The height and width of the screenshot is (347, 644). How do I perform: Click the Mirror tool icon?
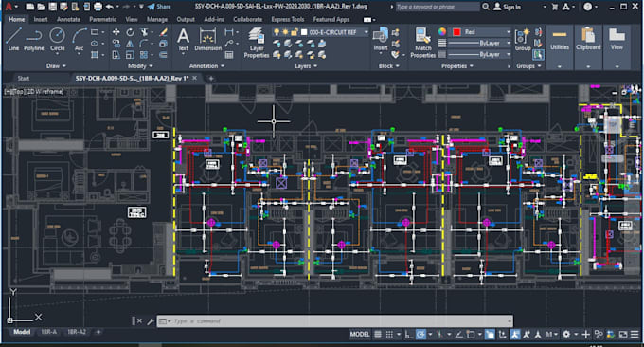click(130, 44)
